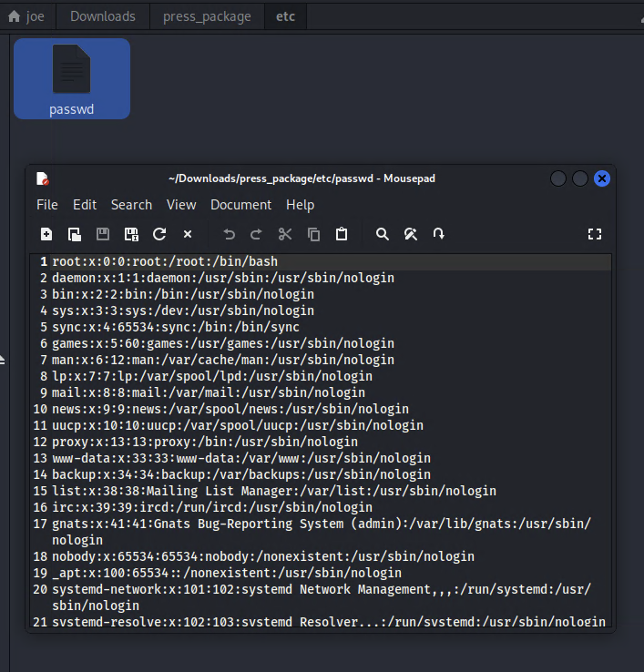Click the man:x:6:12 line
The height and width of the screenshot is (672, 644).
pyautogui.click(x=223, y=360)
